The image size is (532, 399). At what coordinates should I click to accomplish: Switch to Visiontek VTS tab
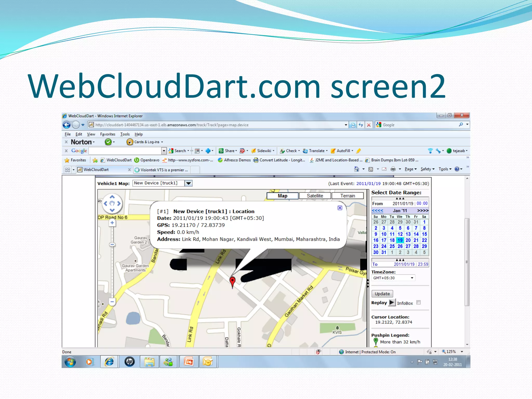click(x=162, y=170)
